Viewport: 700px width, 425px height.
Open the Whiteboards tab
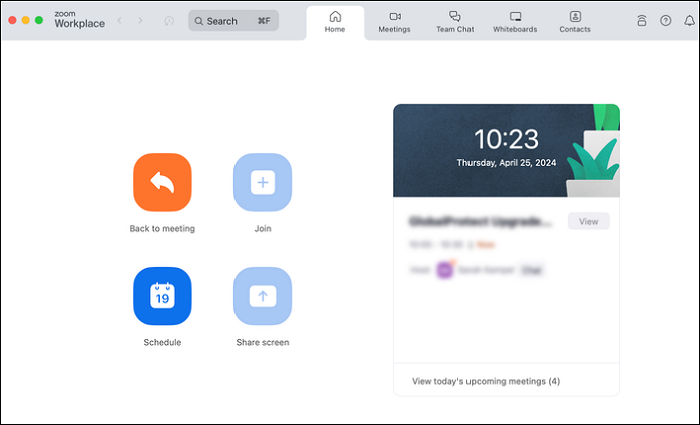[515, 21]
